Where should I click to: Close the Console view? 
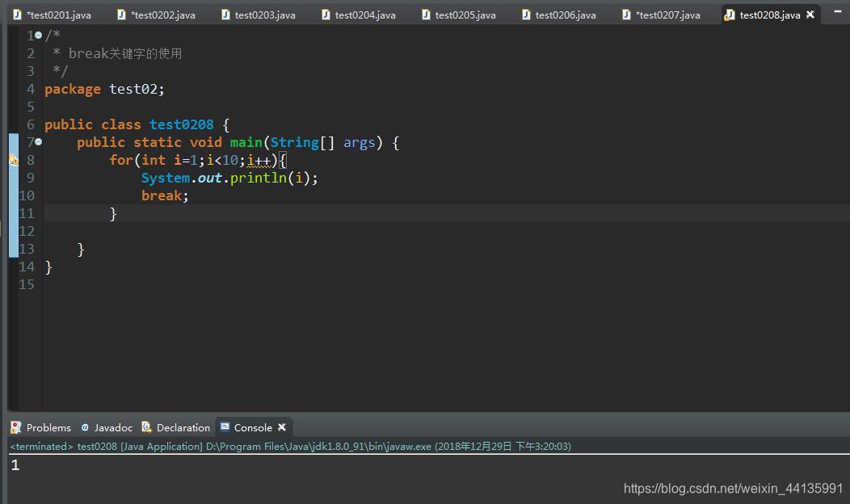(x=282, y=427)
